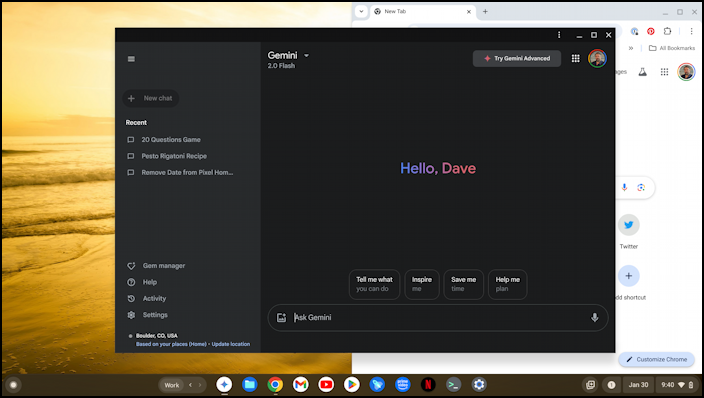
Task: Click the Update location link
Action: click(x=231, y=344)
